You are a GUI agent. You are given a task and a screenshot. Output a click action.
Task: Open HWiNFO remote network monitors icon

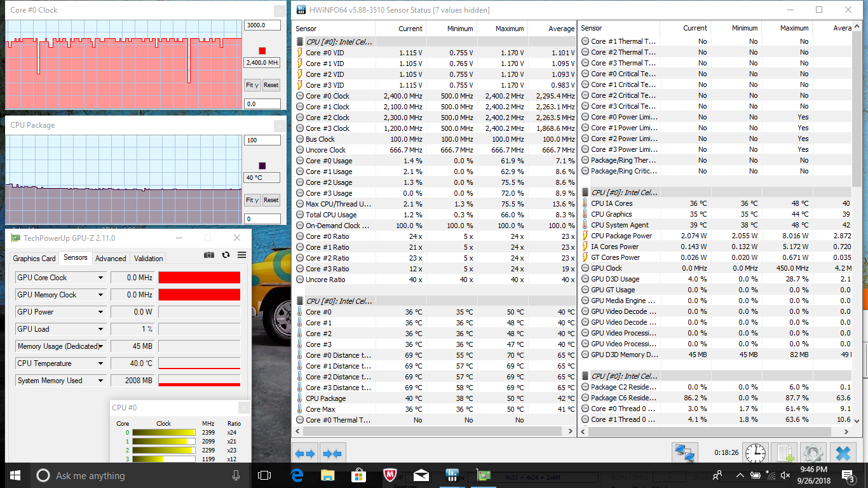[685, 454]
